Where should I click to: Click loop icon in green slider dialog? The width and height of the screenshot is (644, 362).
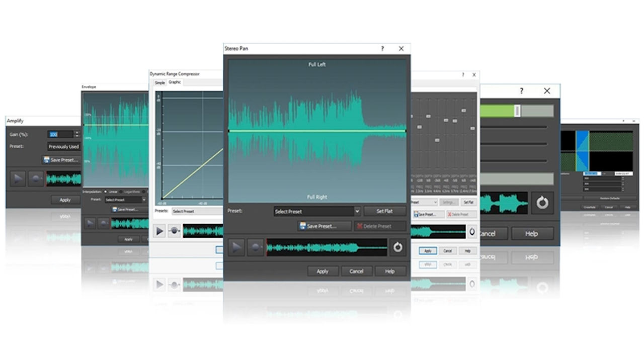click(x=542, y=203)
